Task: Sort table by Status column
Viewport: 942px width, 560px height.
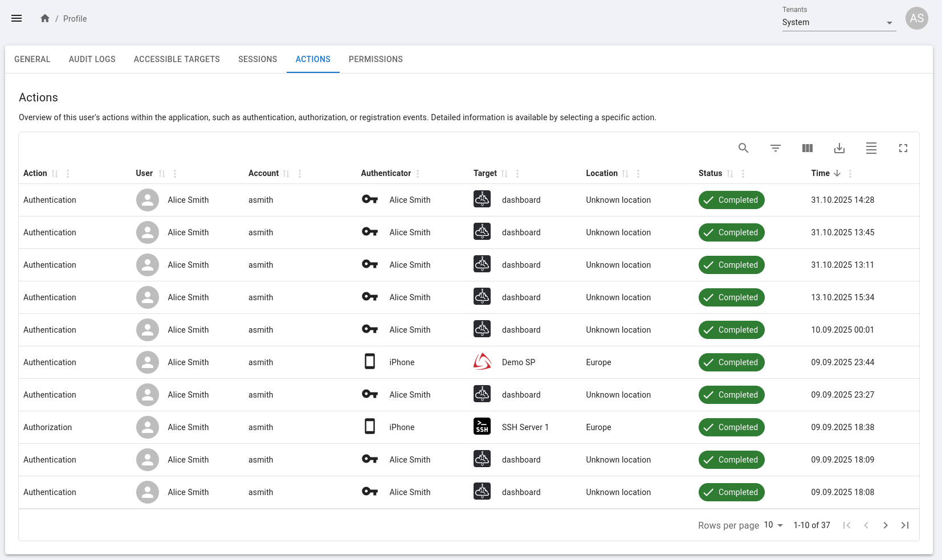Action: point(730,174)
